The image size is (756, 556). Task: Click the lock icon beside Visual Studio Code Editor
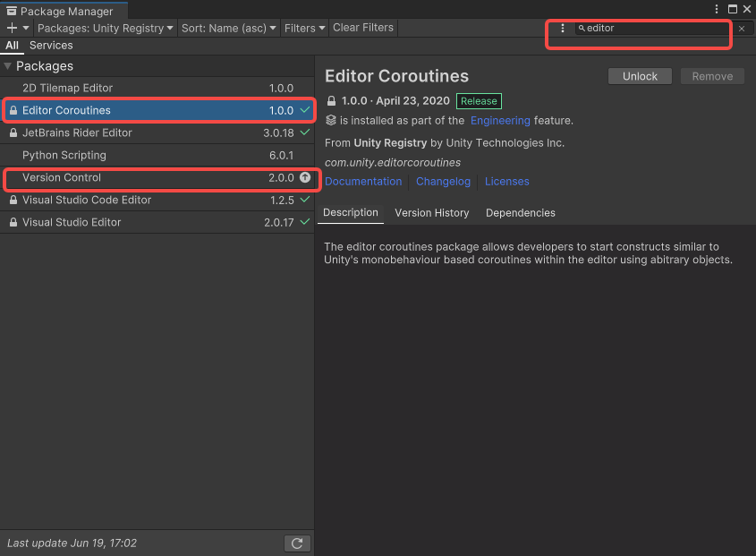13,200
